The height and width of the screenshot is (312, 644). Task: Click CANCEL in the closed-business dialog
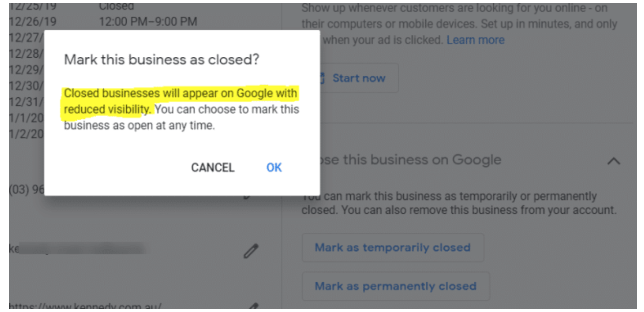(x=213, y=168)
